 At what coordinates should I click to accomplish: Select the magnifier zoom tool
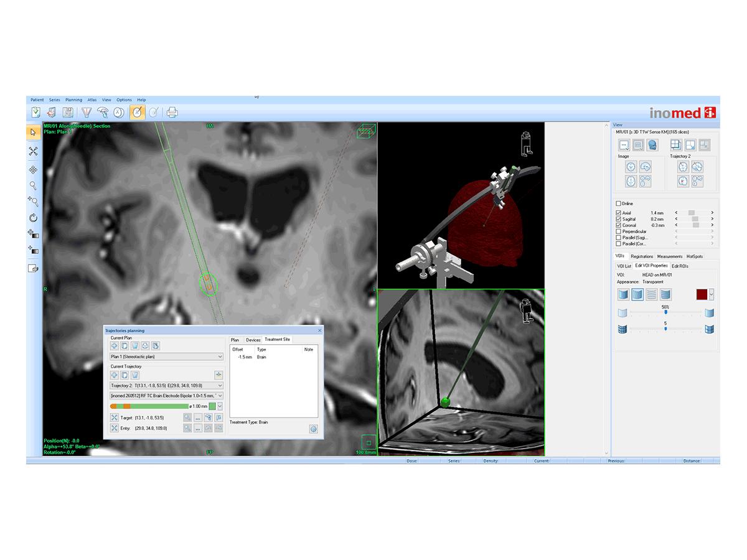33,186
